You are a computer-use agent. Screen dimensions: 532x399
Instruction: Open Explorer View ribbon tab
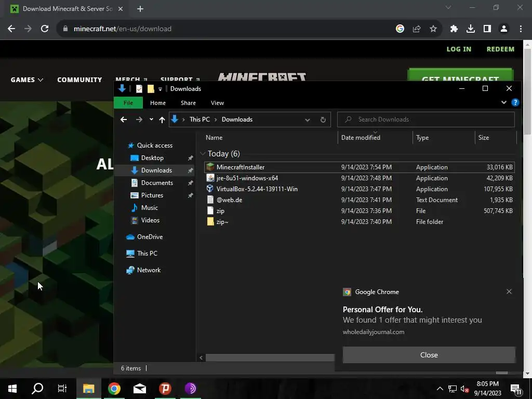tap(218, 103)
